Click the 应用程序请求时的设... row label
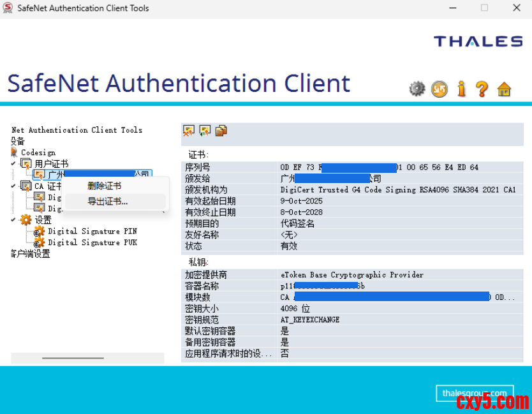 click(228, 353)
